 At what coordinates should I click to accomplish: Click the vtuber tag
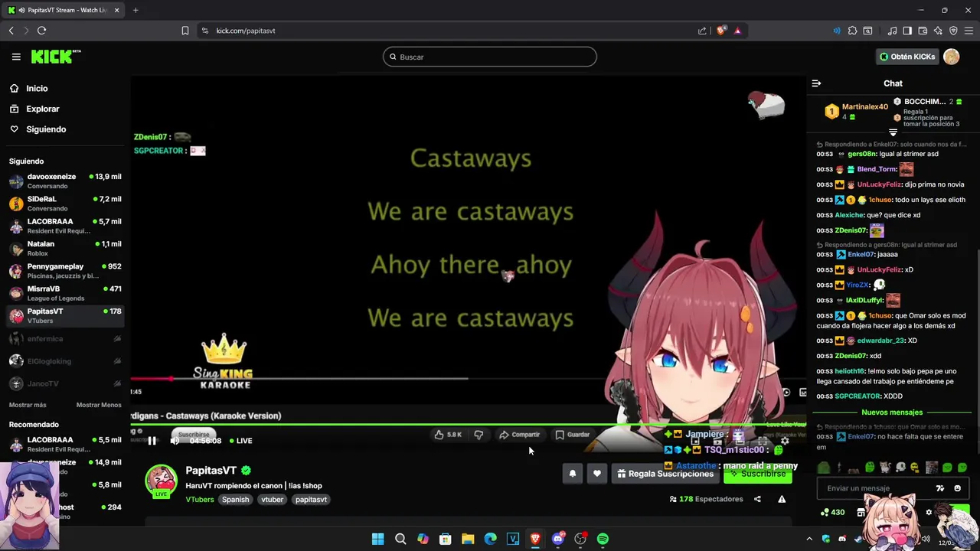[x=272, y=500]
